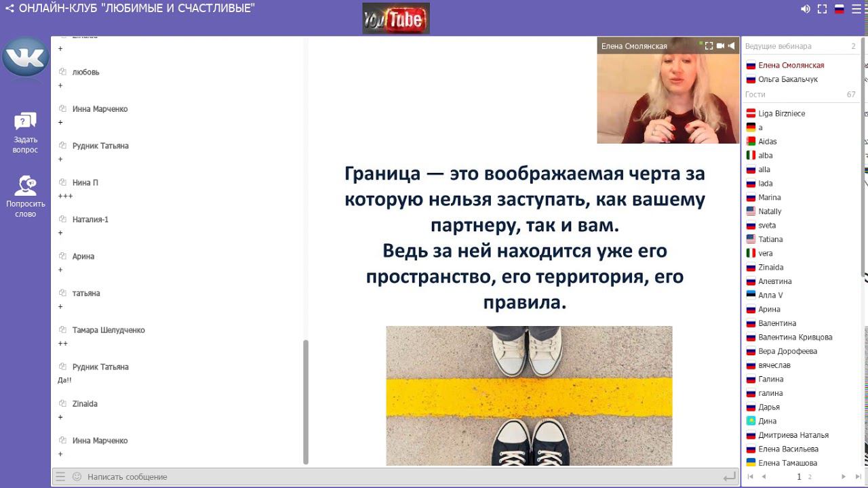
Task: Expand presenter video to fullscreen
Action: [709, 46]
